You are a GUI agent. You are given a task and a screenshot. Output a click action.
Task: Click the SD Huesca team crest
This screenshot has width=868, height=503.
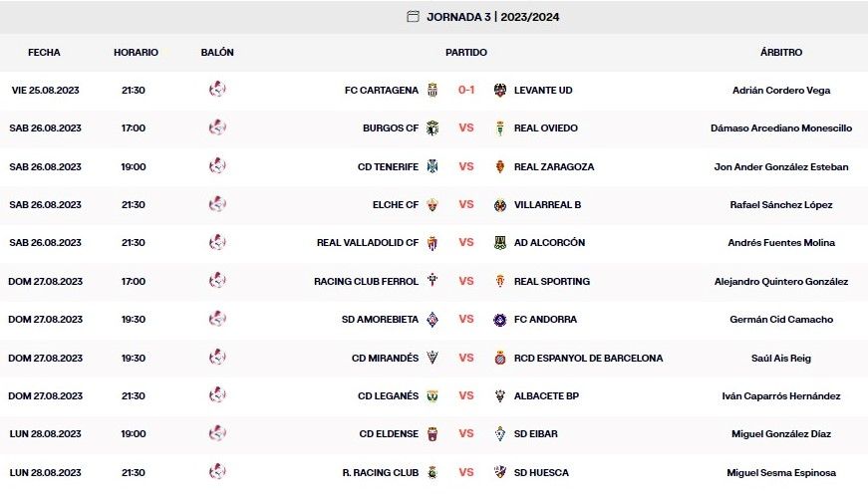[500, 472]
